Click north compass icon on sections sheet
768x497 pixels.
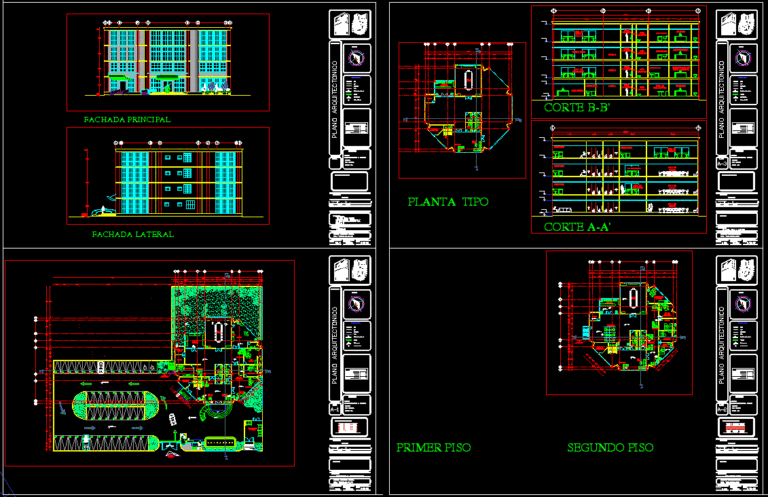(743, 58)
